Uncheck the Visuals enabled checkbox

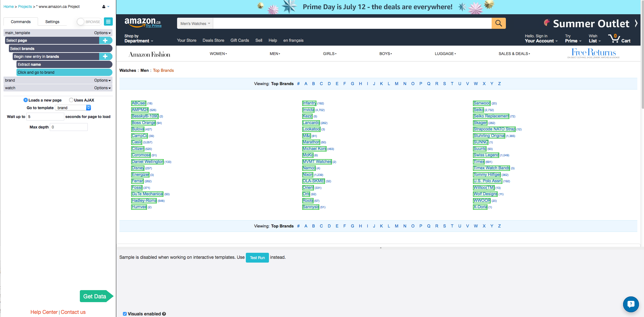[x=125, y=314]
